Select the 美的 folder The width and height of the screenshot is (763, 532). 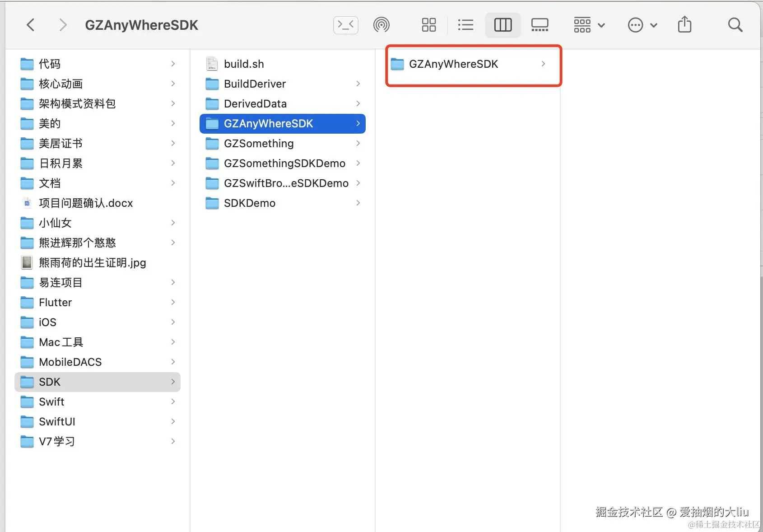(x=98, y=124)
